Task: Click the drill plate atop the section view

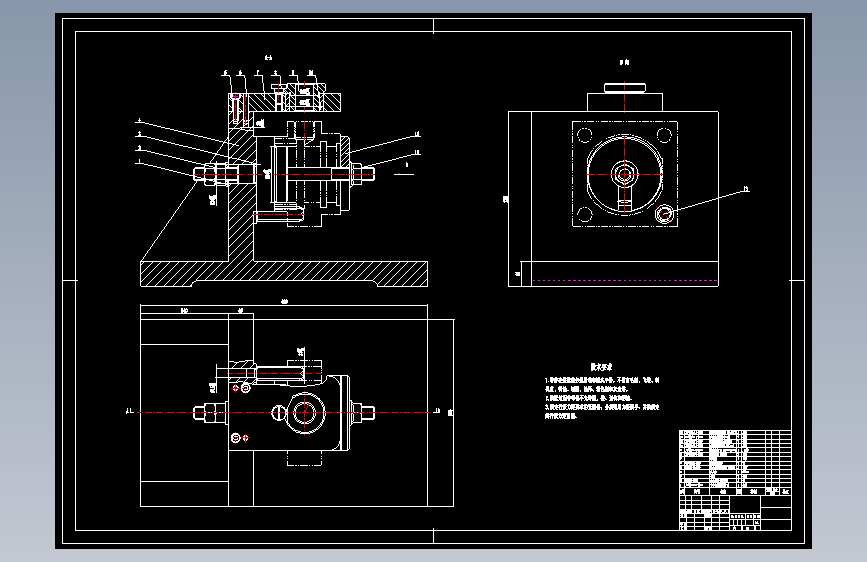Action: pyautogui.click(x=285, y=102)
